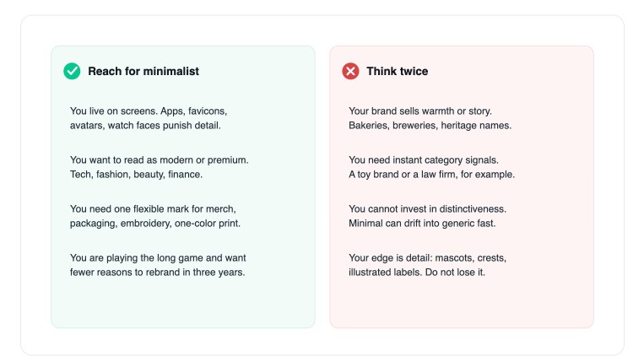Click 'illustrated labels. Do not lose it' line
Image resolution: width=644 pixels, height=362 pixels.
[x=417, y=272]
